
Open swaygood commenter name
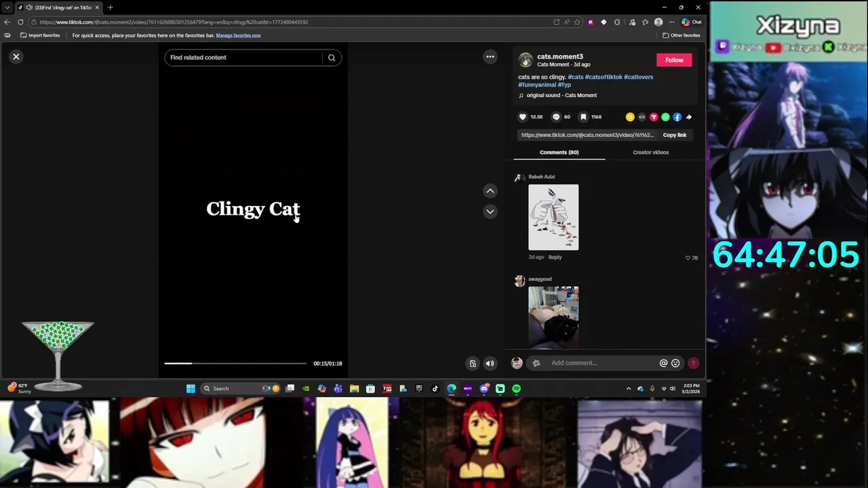[x=540, y=279]
